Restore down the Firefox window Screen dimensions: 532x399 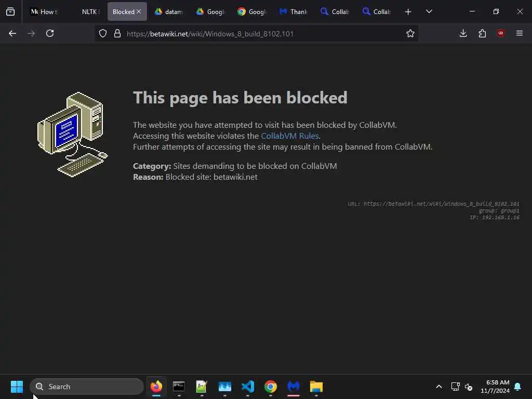point(496,11)
